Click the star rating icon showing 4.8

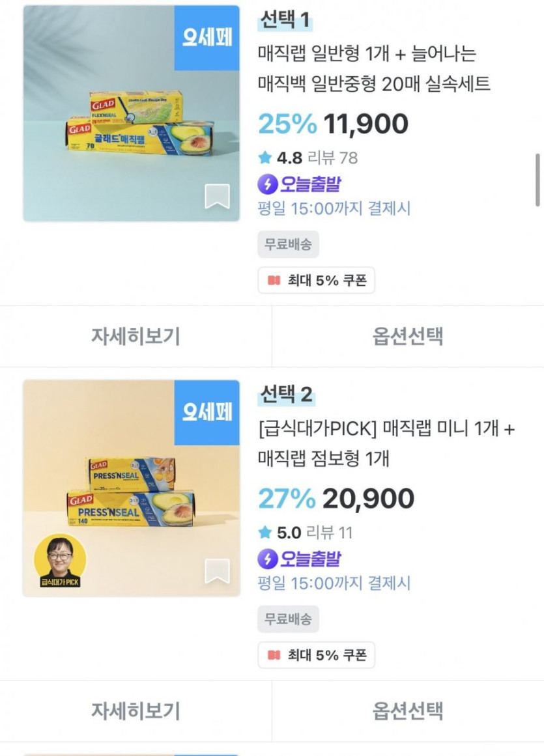click(265, 158)
